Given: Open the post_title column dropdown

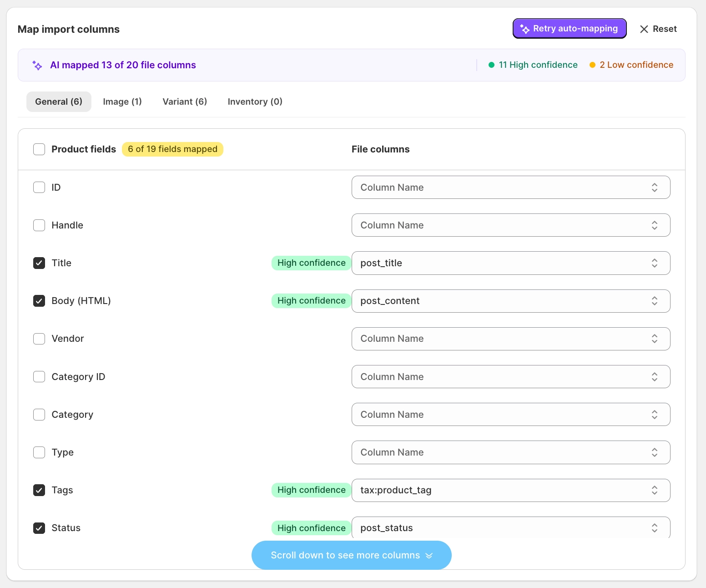Looking at the screenshot, I should pos(511,263).
